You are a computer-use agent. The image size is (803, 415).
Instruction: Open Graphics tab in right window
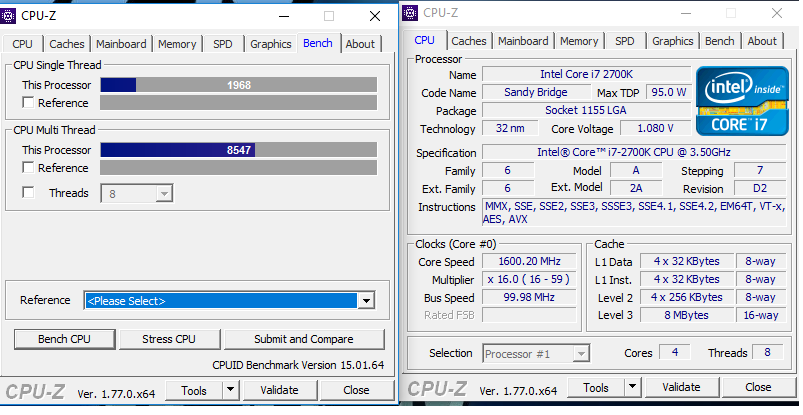point(673,41)
